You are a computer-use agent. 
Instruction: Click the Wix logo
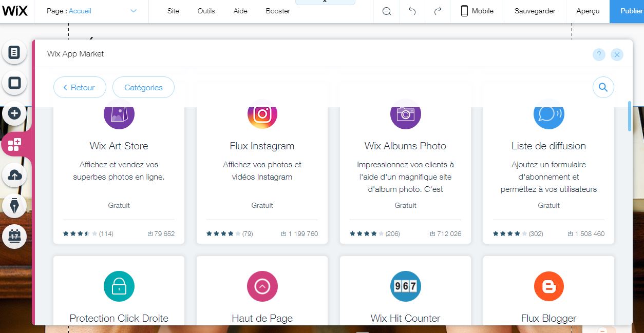click(15, 11)
